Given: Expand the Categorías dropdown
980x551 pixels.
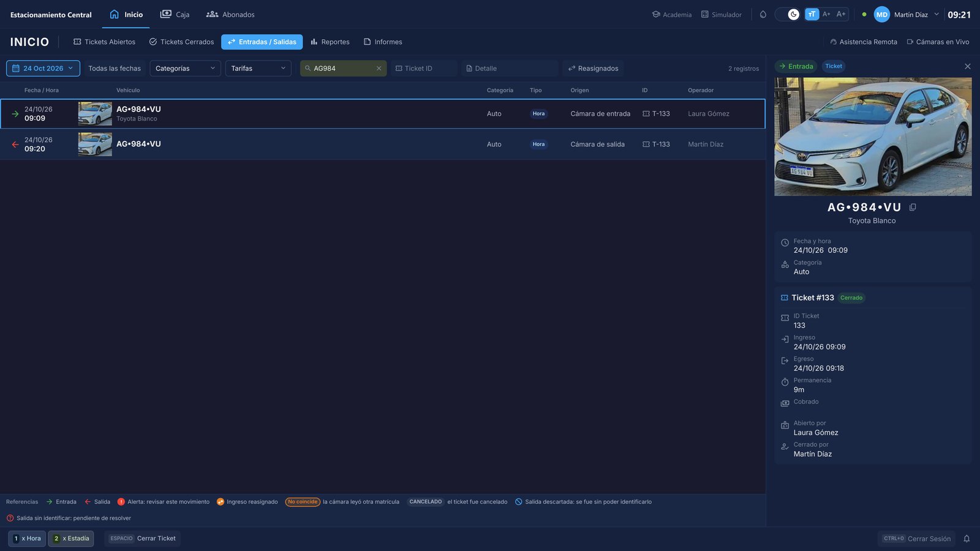Looking at the screenshot, I should click(x=185, y=69).
